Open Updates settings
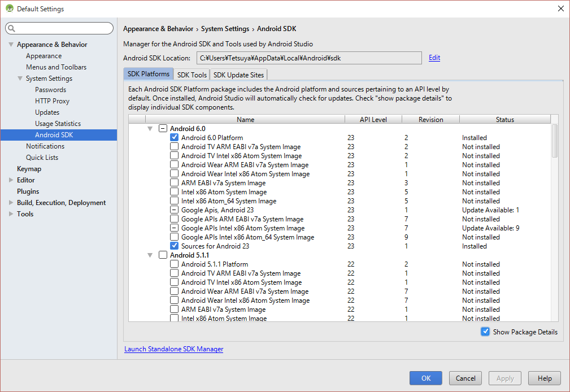The height and width of the screenshot is (392, 570). pos(47,112)
